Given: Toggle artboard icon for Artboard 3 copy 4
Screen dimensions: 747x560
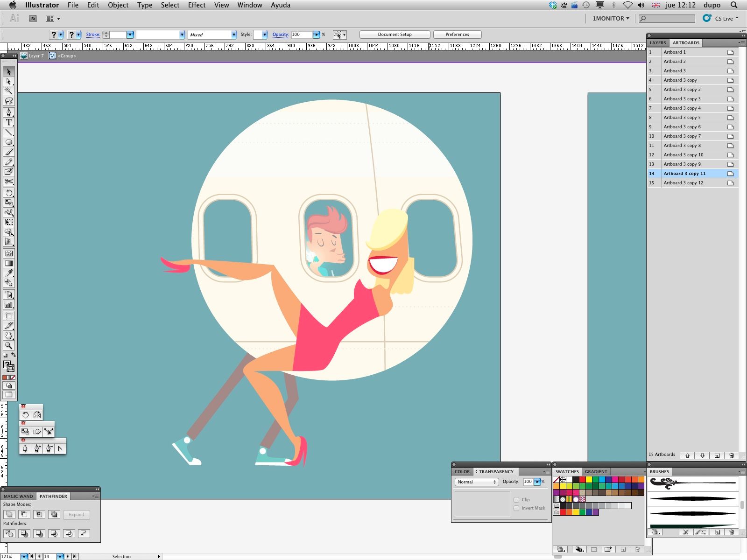Looking at the screenshot, I should (x=730, y=108).
